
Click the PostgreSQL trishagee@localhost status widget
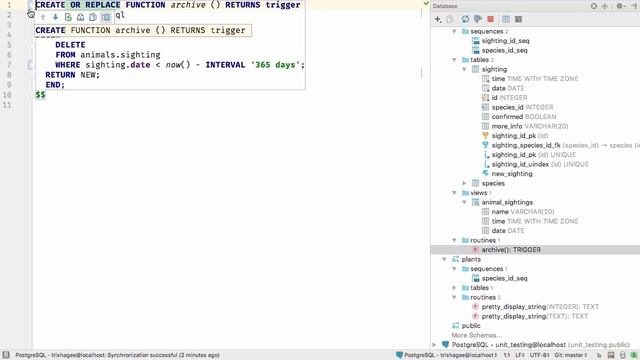(x=446, y=355)
